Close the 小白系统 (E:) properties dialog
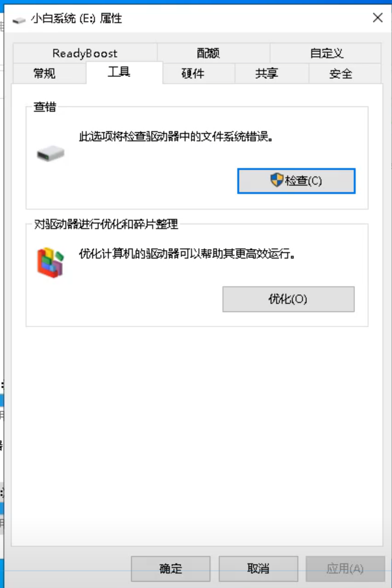This screenshot has height=588, width=392. [x=378, y=18]
